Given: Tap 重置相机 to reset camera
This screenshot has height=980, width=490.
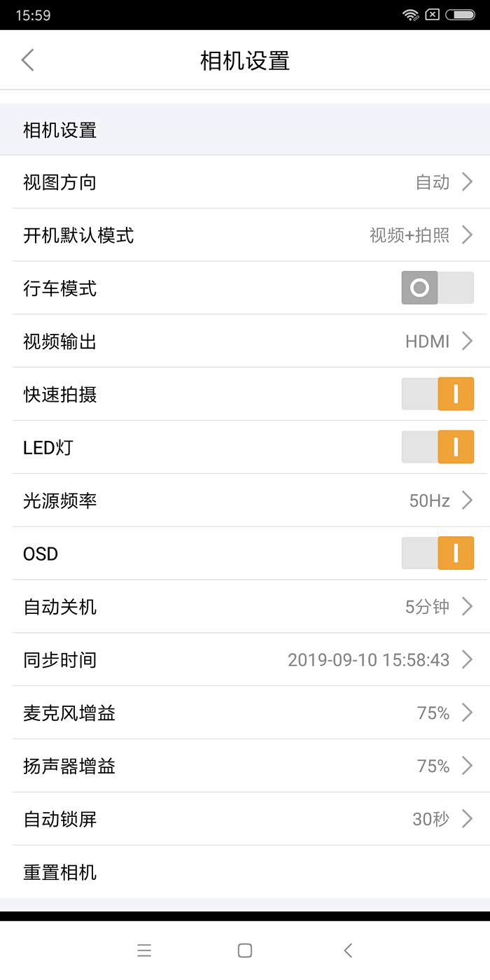Looking at the screenshot, I should pyautogui.click(x=60, y=872).
